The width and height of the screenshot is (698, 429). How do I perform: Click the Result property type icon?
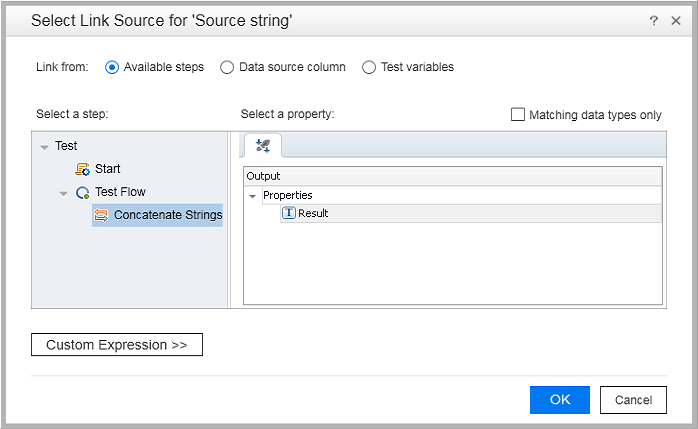[288, 213]
